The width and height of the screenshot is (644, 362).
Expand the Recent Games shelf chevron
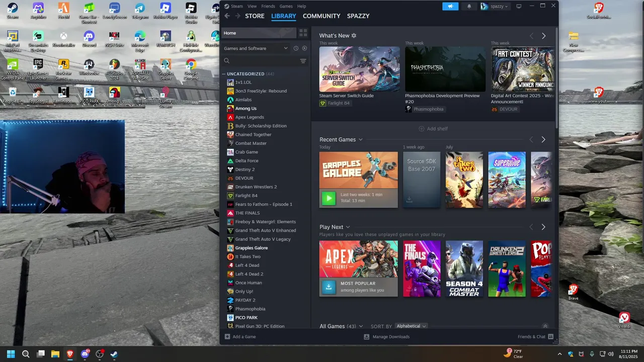point(361,140)
